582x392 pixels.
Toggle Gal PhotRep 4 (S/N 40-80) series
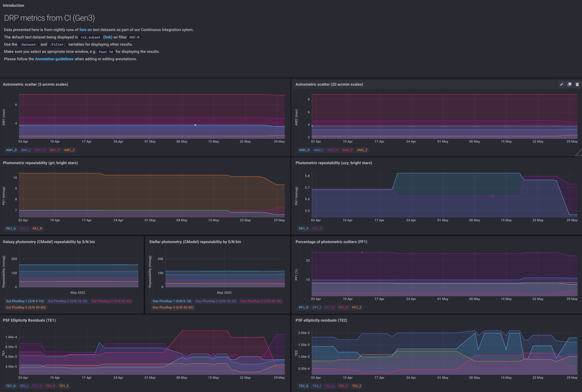26,307
